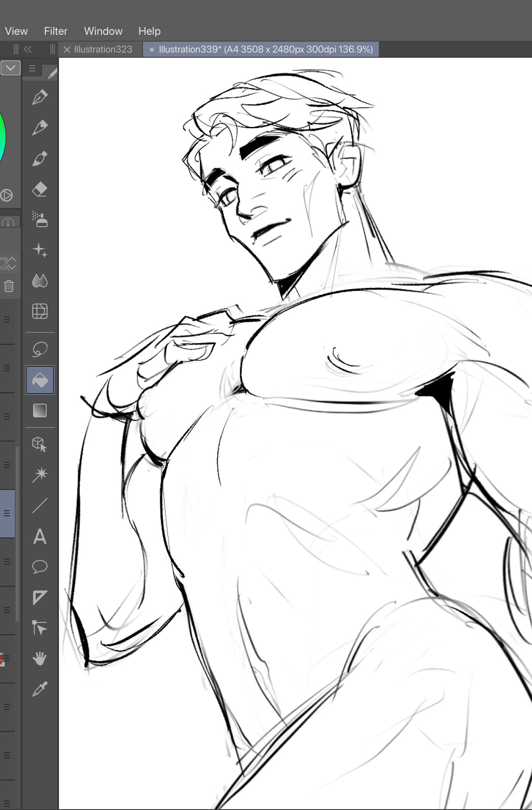Select the Eyedropper tool
The image size is (532, 810).
[x=40, y=689]
